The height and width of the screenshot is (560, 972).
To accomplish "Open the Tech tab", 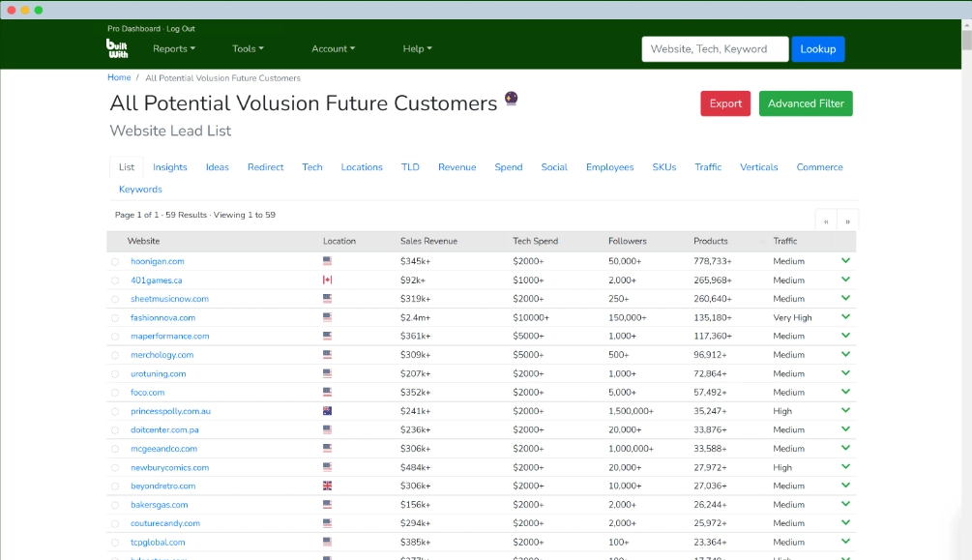I will point(311,166).
